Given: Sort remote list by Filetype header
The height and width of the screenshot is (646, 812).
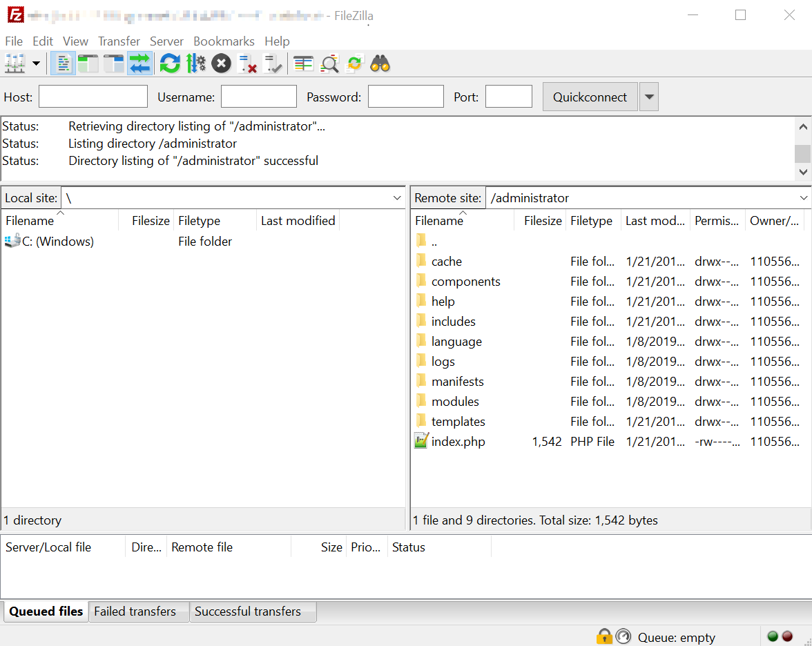Looking at the screenshot, I should tap(594, 221).
